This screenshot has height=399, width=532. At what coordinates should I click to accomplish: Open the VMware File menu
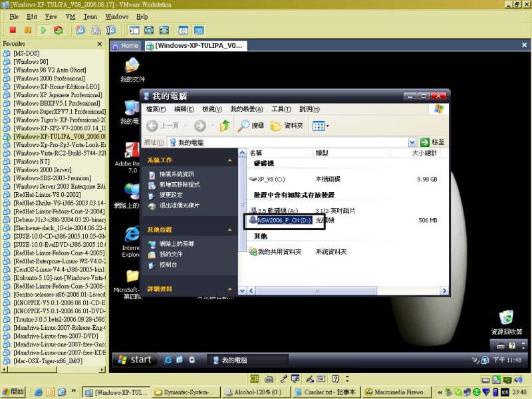click(14, 16)
